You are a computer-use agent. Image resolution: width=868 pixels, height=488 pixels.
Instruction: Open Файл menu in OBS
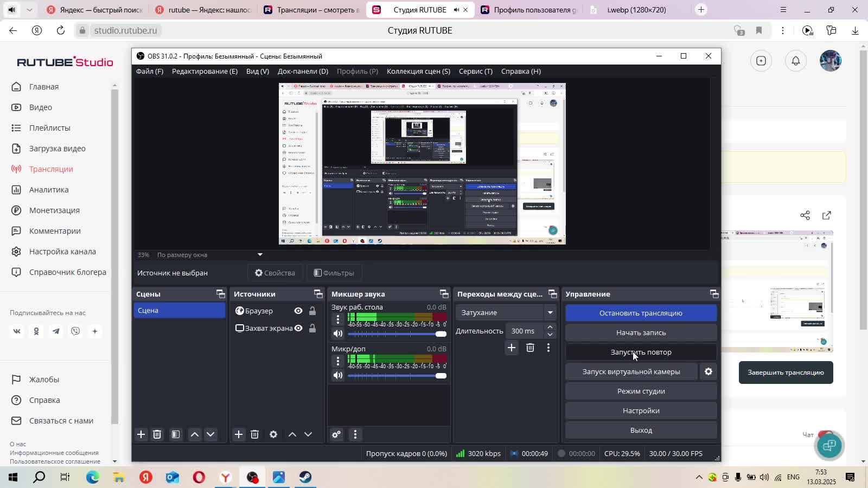click(150, 71)
